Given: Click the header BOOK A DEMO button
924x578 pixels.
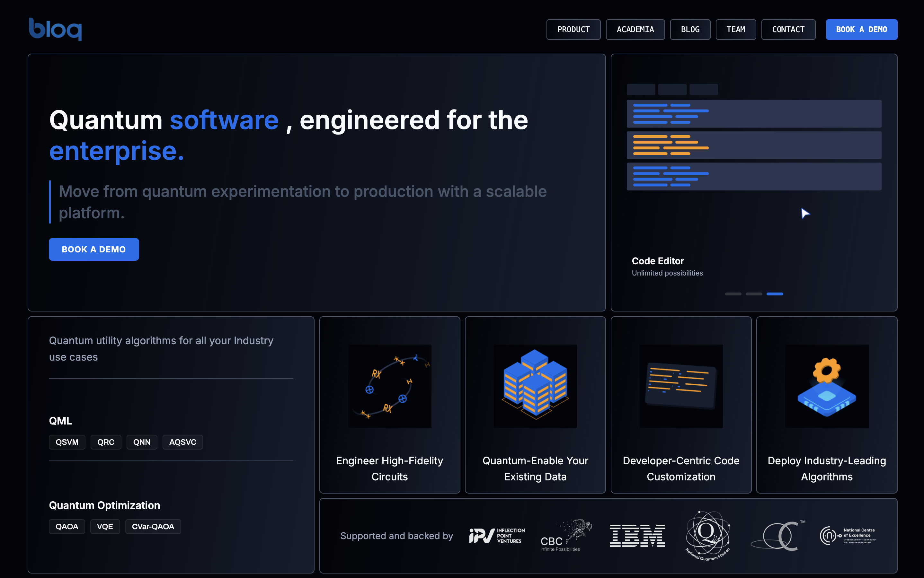Looking at the screenshot, I should coord(861,30).
